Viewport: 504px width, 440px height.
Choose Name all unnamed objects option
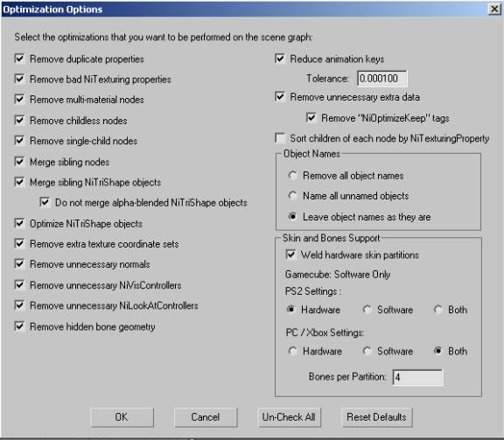(292, 196)
